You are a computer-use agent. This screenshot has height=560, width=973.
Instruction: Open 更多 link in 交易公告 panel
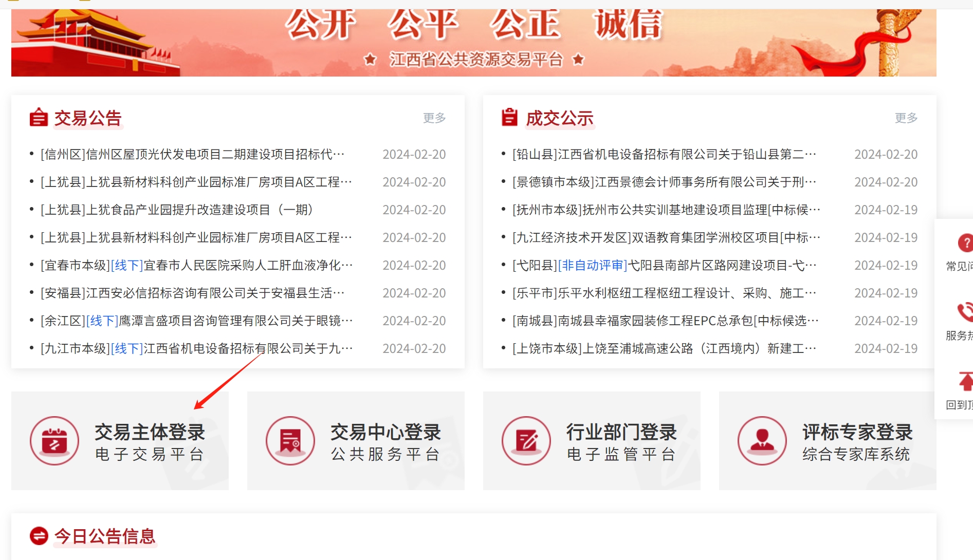tap(434, 118)
